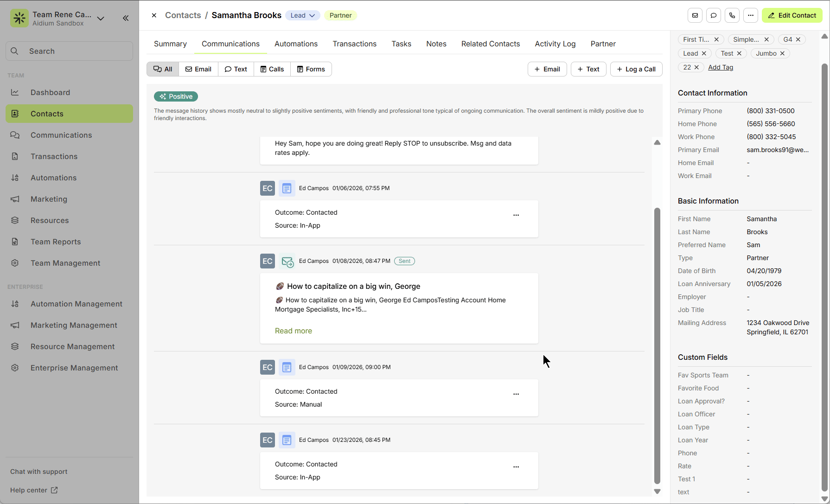Filter communications by Calls

[x=272, y=69]
